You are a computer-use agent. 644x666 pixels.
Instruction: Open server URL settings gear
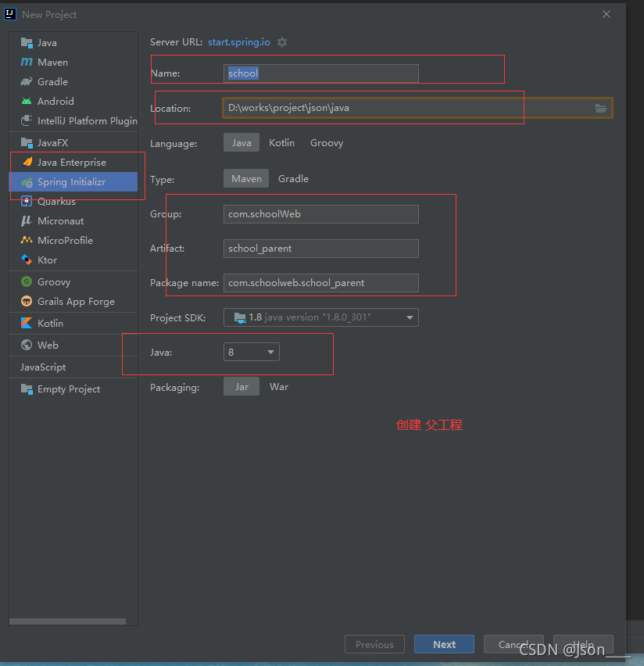pyautogui.click(x=282, y=42)
